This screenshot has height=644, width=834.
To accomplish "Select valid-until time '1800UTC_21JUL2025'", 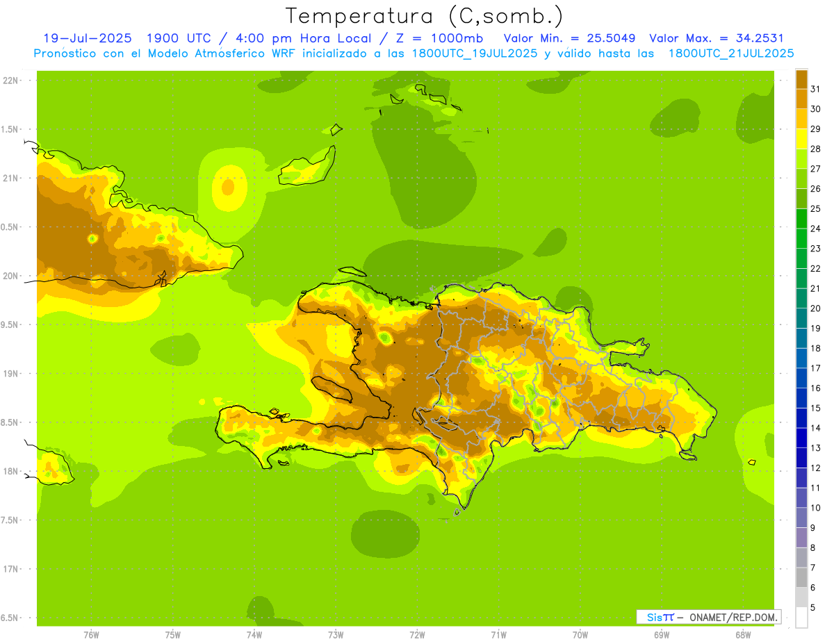I will 731,53.
